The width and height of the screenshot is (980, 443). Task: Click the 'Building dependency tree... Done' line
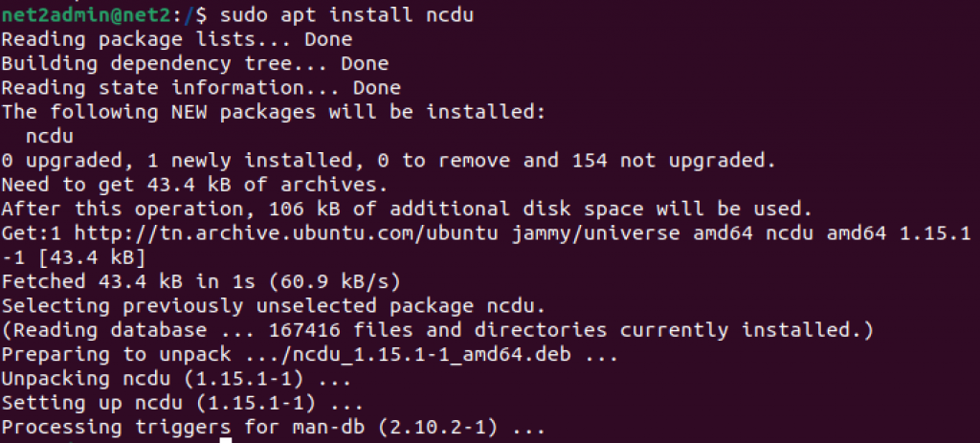point(194,64)
